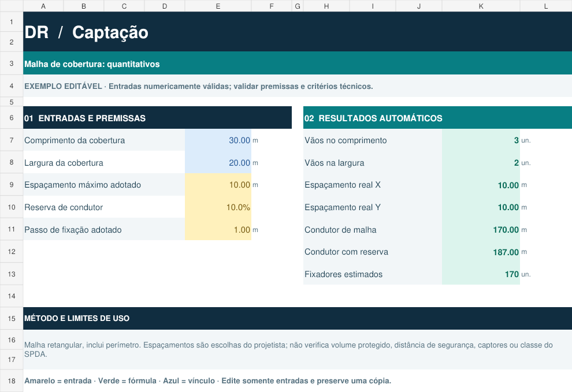Select row 18 header
This screenshot has height=392, width=572.
click(12, 380)
